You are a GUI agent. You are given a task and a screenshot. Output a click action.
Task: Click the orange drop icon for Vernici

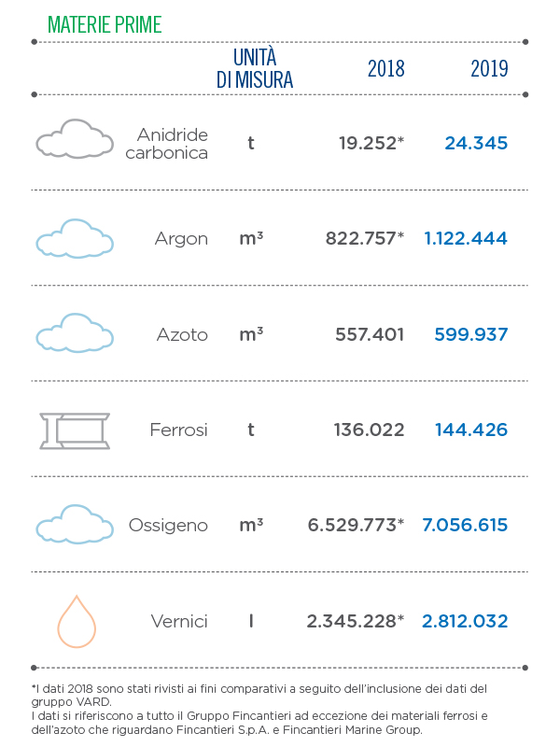77,621
